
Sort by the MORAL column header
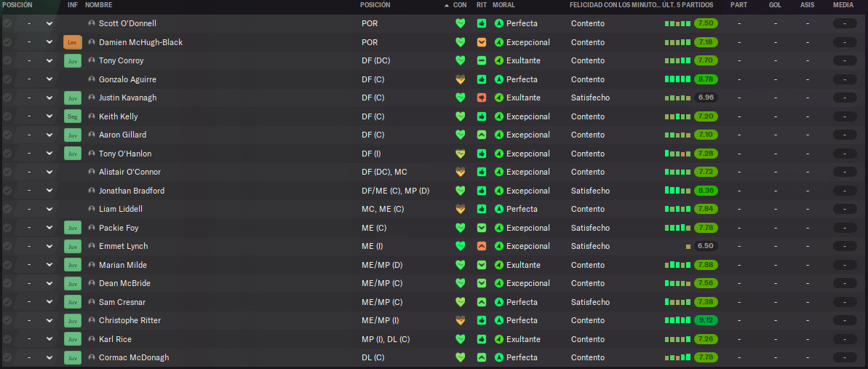pos(503,5)
